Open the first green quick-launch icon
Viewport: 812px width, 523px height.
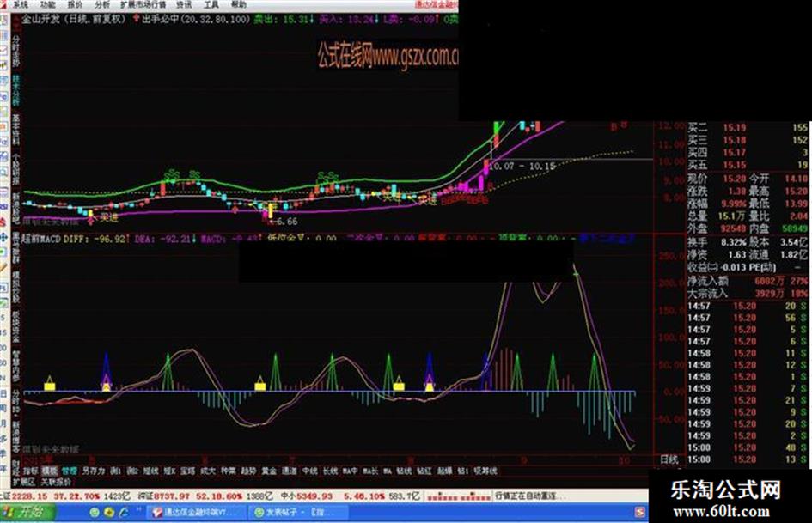(x=95, y=513)
